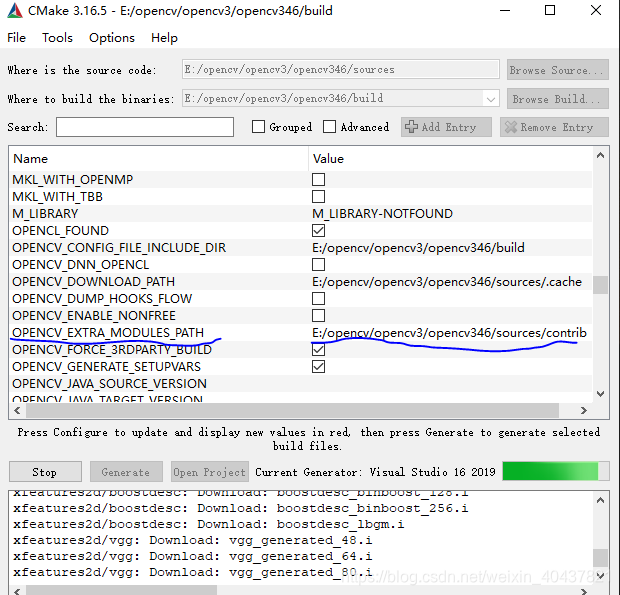
Task: Select the M_LIBRARY row name
Action: 45,213
